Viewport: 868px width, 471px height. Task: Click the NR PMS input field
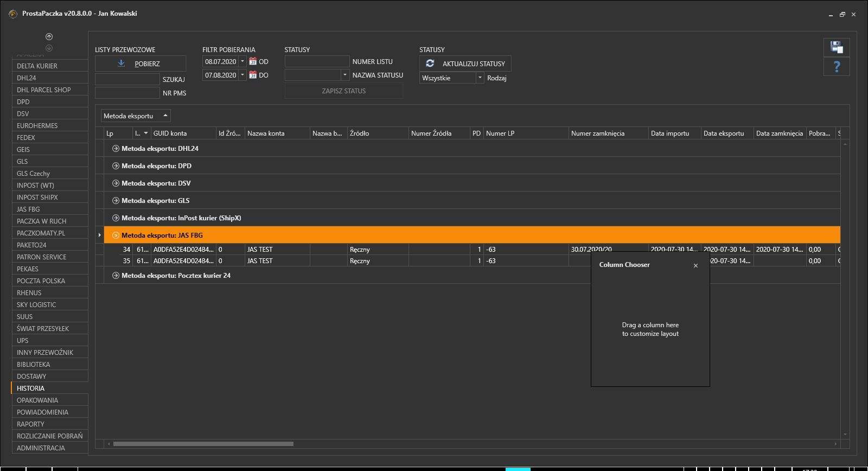click(x=127, y=93)
